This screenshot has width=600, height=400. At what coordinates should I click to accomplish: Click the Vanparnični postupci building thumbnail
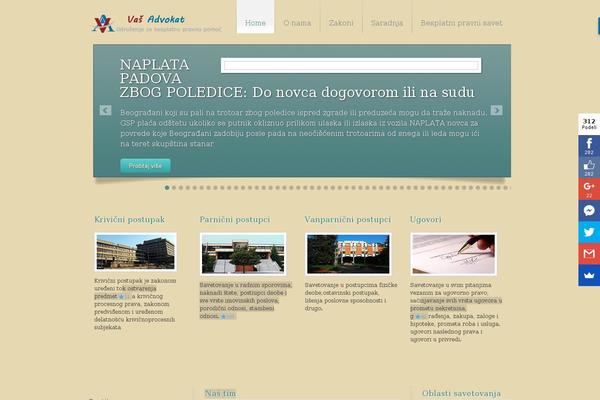coord(348,254)
